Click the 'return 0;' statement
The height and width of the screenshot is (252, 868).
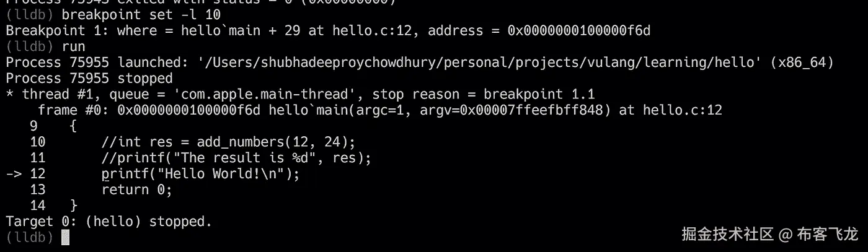click(136, 189)
